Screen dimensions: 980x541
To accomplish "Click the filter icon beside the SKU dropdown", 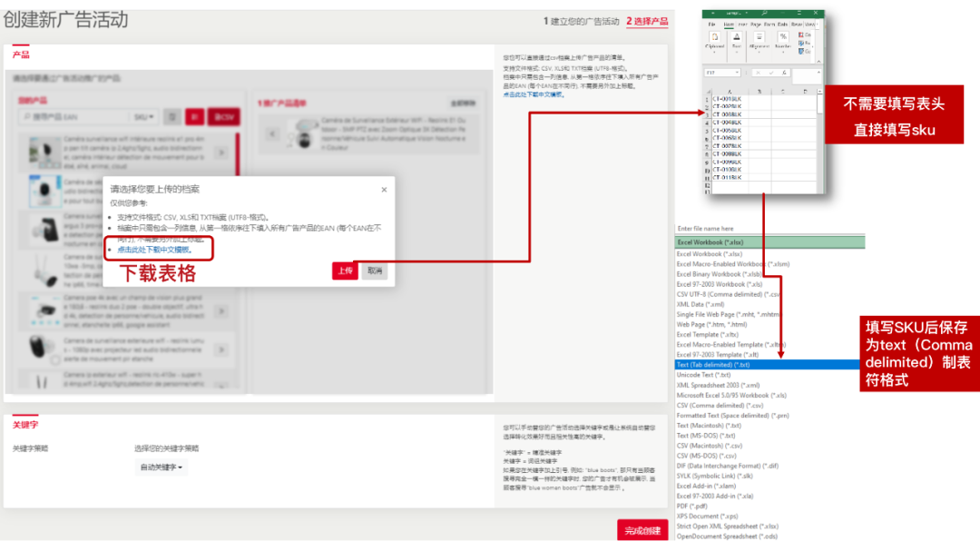I will (172, 116).
